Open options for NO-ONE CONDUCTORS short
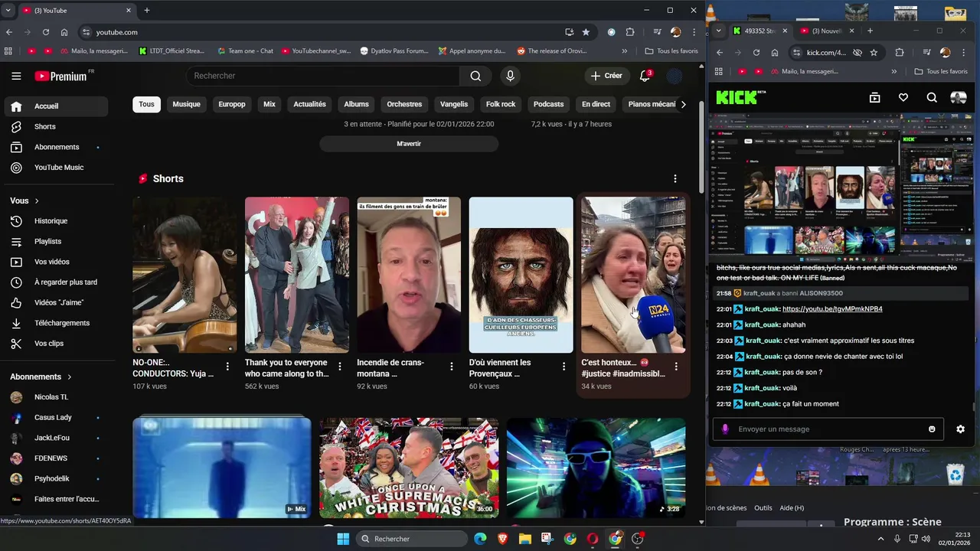Image resolution: width=980 pixels, height=551 pixels. point(227,367)
